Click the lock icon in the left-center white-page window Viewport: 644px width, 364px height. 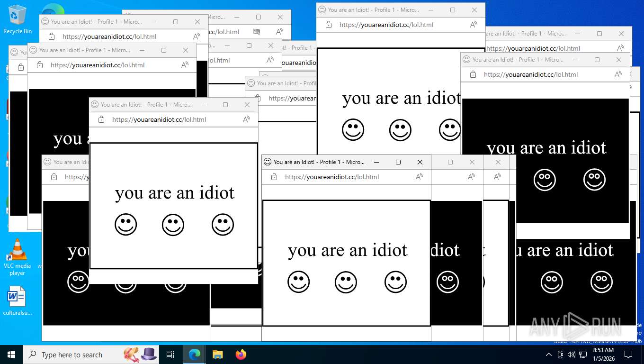pos(101,119)
